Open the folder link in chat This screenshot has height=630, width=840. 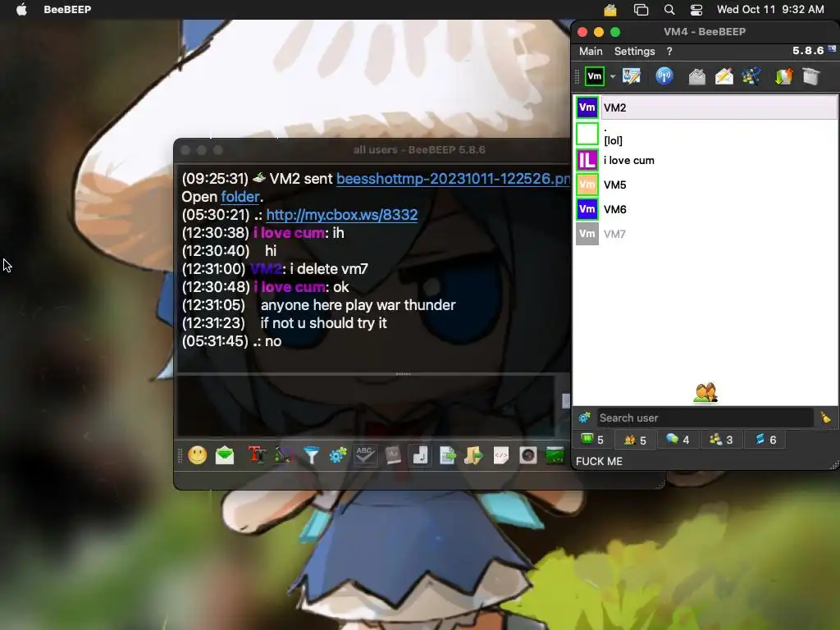[240, 197]
